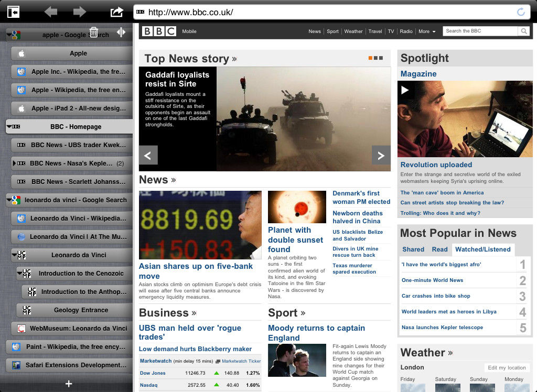Open the stock ticker 8819.69 news thumbnail
The height and width of the screenshot is (392, 537).
click(x=200, y=225)
